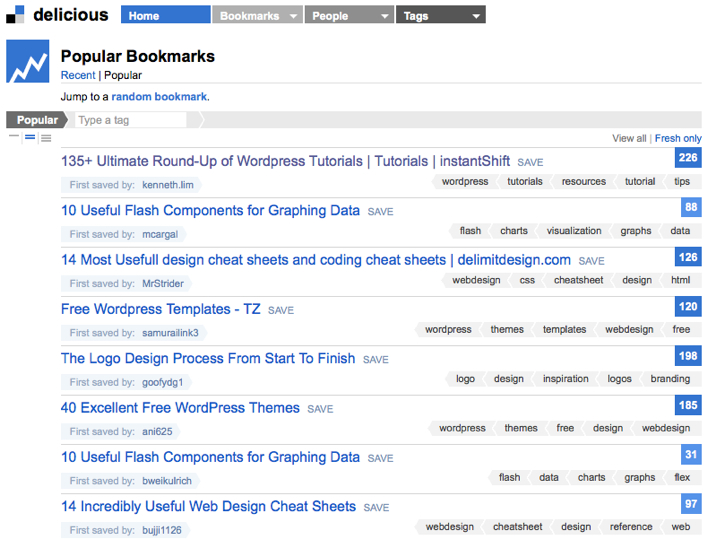Screen dimensions: 708x540
Task: Open user MrStrider profile
Action: (163, 284)
